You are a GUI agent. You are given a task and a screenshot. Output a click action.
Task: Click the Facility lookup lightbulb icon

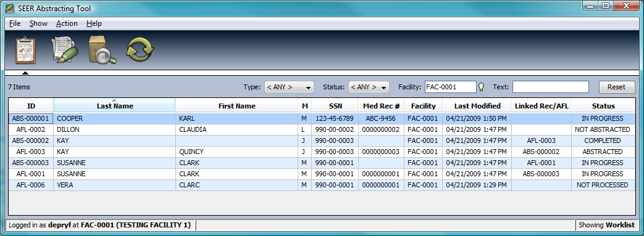(482, 87)
